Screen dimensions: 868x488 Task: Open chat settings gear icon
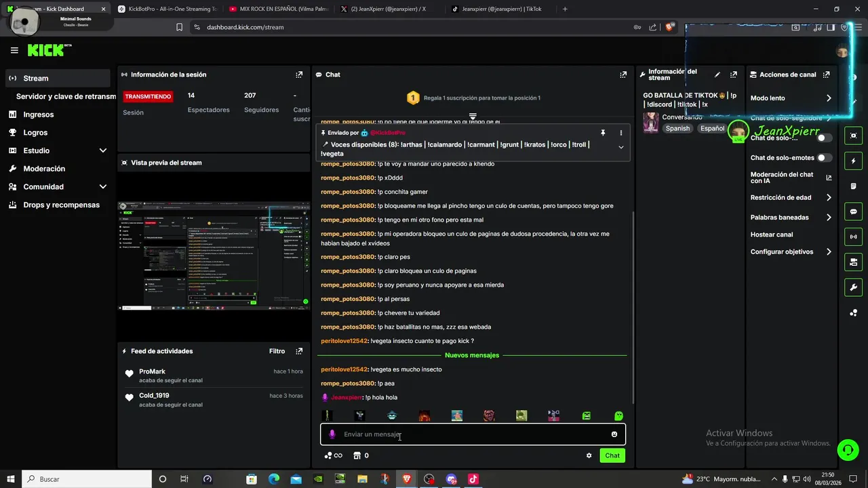click(x=589, y=455)
